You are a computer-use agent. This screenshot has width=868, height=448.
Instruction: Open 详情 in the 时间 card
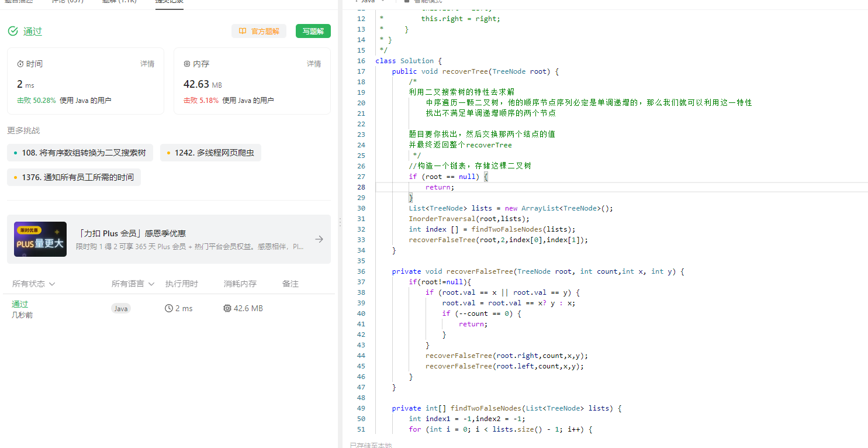[147, 64]
